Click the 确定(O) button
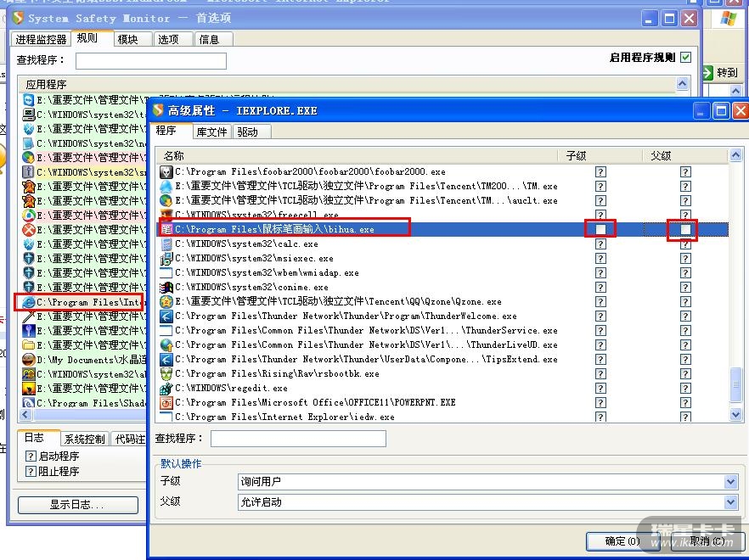This screenshot has height=560, width=749. point(623,540)
